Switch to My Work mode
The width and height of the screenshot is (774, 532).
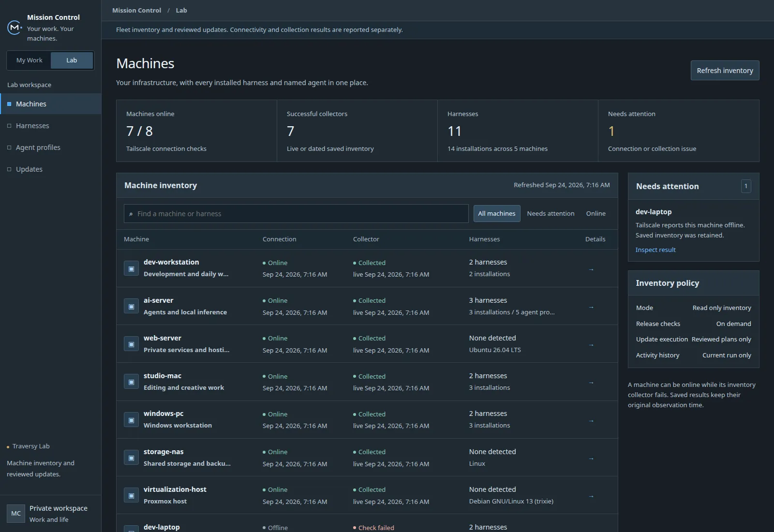pos(29,60)
